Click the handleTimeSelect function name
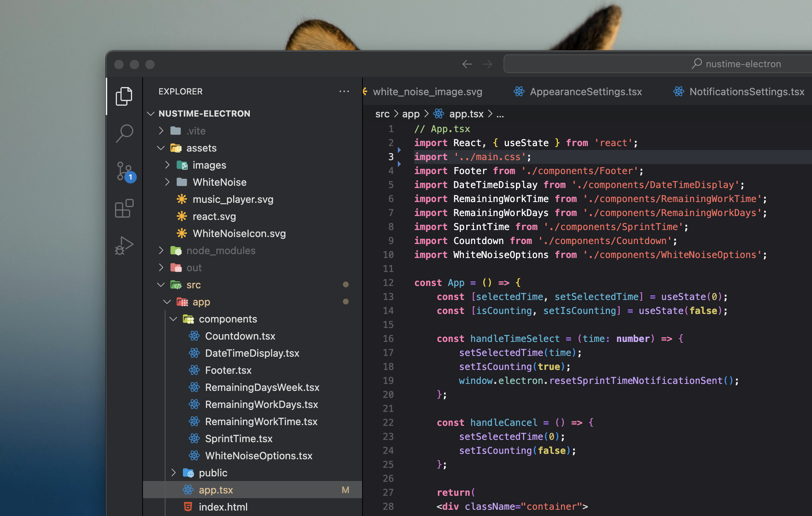The width and height of the screenshot is (812, 516). (515, 338)
